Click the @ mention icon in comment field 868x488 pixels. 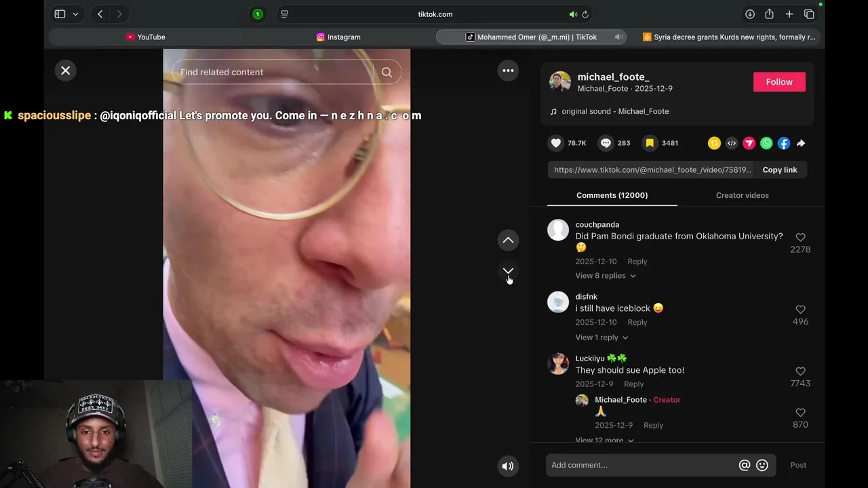745,465
